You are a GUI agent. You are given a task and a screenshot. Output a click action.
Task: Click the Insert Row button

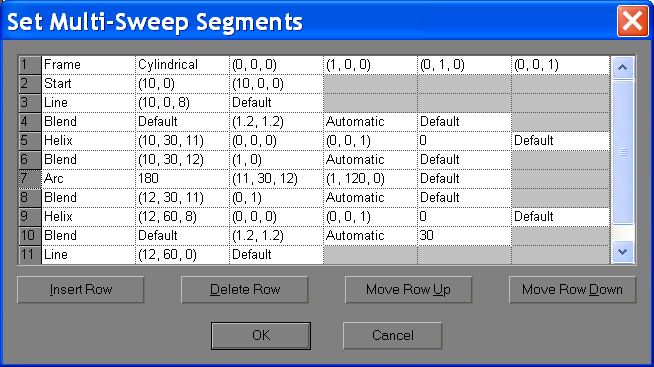coord(80,289)
